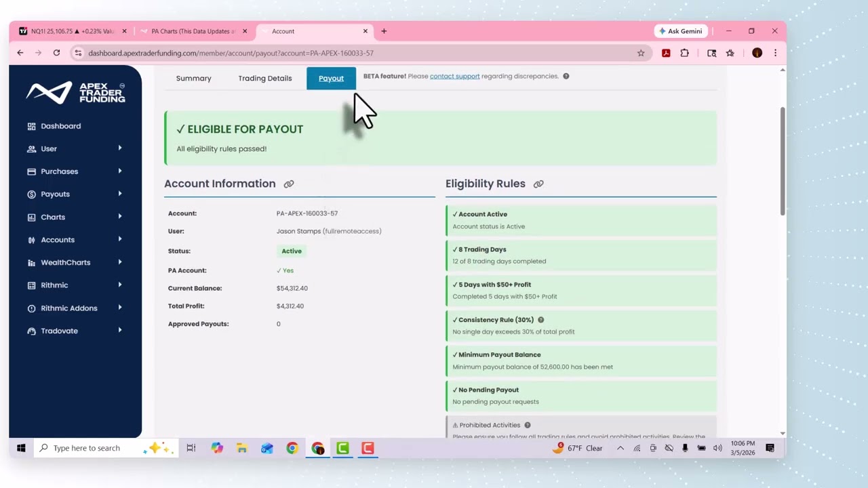Screen dimensions: 868x488
Task: Go back to the previous page
Action: pos(20,53)
